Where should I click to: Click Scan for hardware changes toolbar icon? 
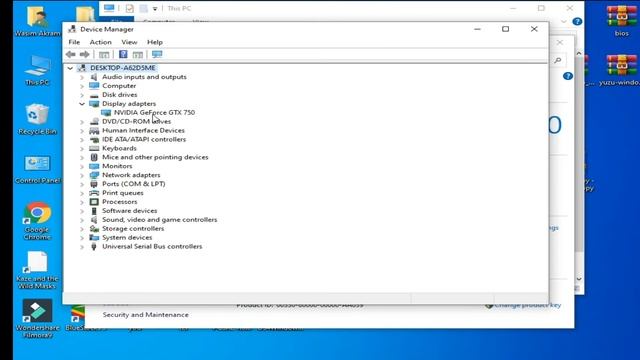(157, 54)
